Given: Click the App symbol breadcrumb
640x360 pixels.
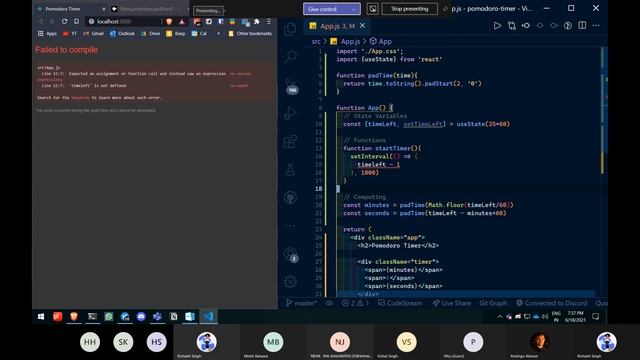Looking at the screenshot, I should point(381,41).
